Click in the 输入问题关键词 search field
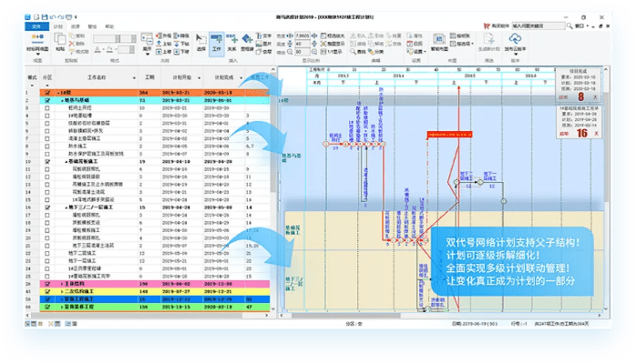The image size is (636, 364). [x=539, y=25]
